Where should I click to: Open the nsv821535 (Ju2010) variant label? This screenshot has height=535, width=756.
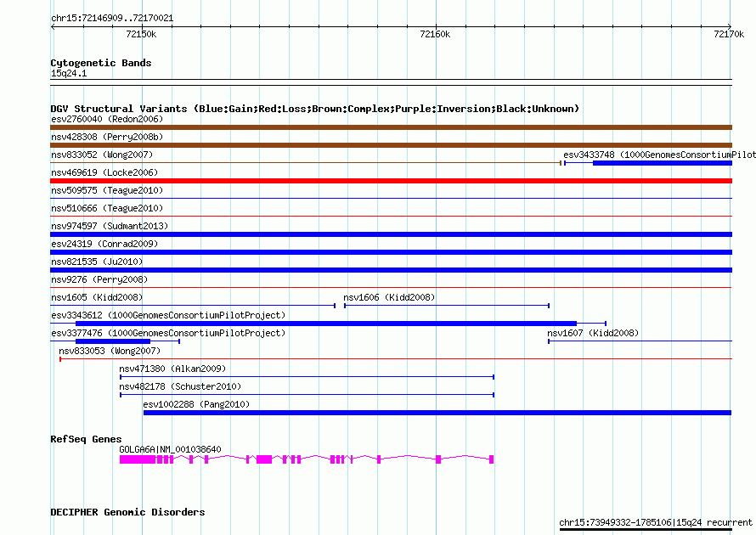click(97, 262)
